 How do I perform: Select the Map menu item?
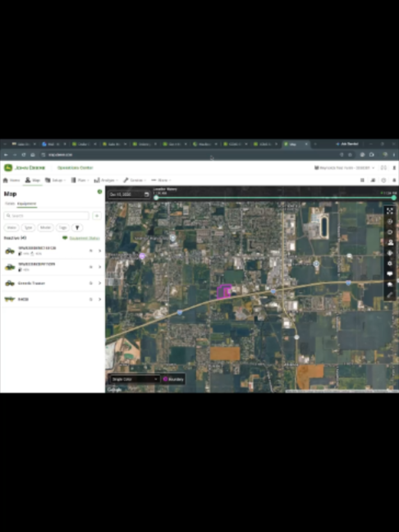point(33,180)
